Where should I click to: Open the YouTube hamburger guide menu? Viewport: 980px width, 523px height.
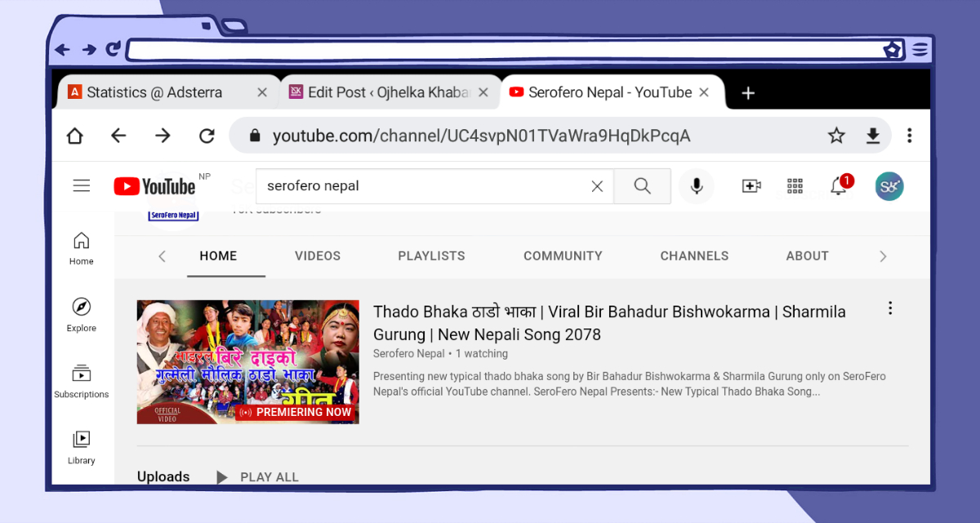(82, 186)
